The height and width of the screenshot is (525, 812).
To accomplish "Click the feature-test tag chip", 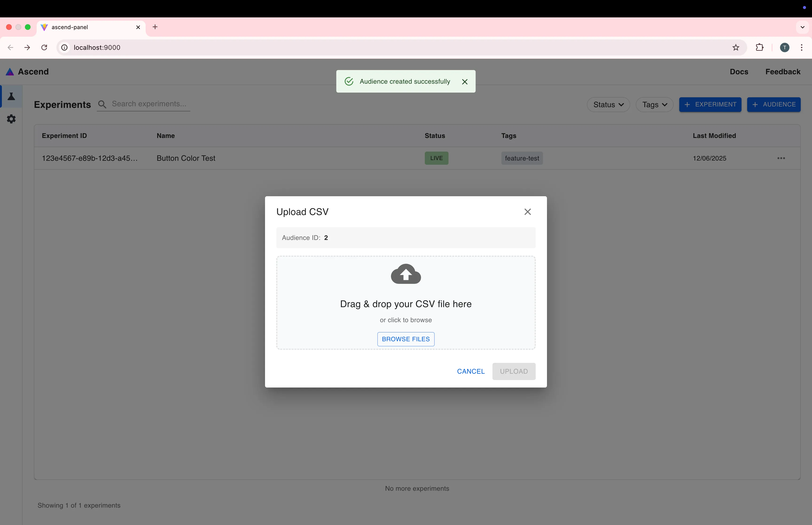I will click(x=522, y=158).
